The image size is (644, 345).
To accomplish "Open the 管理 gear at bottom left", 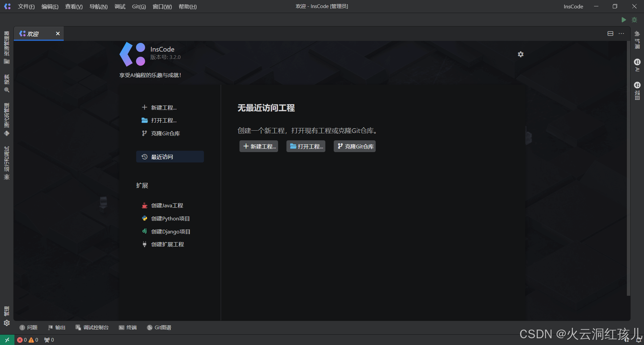I will 7,323.
